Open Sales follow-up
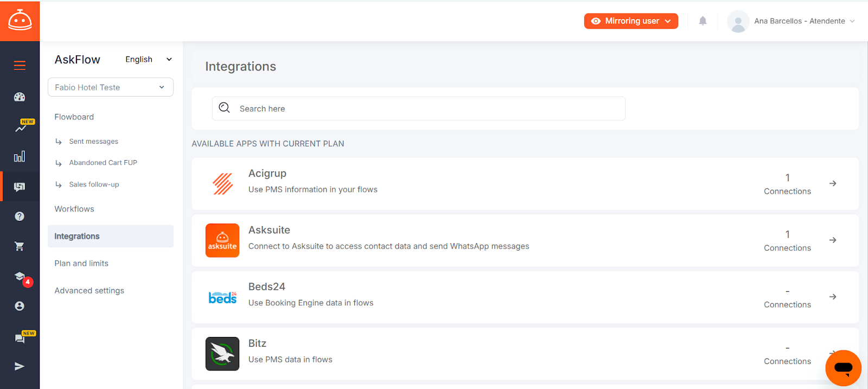Viewport: 868px width, 389px height. pos(94,184)
